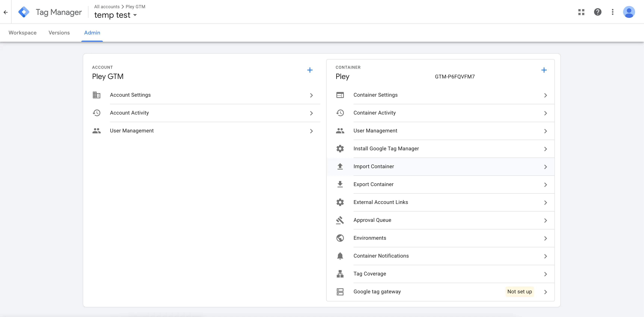Click the Google apps grid icon

click(581, 12)
